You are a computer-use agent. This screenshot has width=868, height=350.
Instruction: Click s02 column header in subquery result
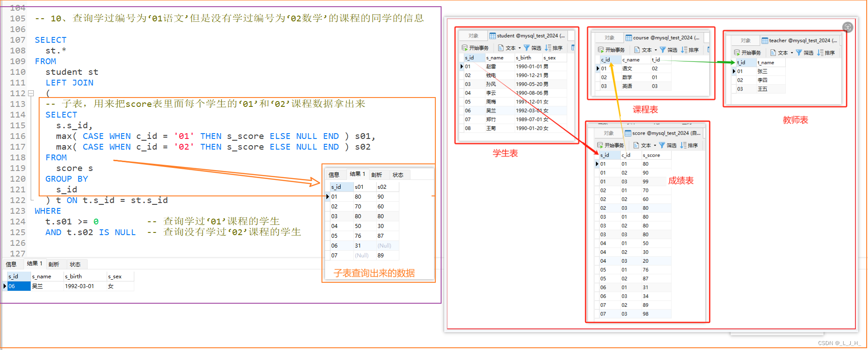point(387,187)
